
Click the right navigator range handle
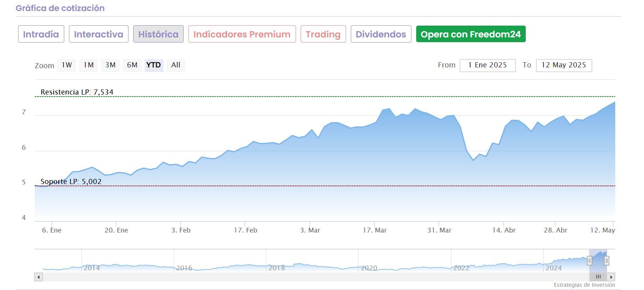pyautogui.click(x=607, y=260)
